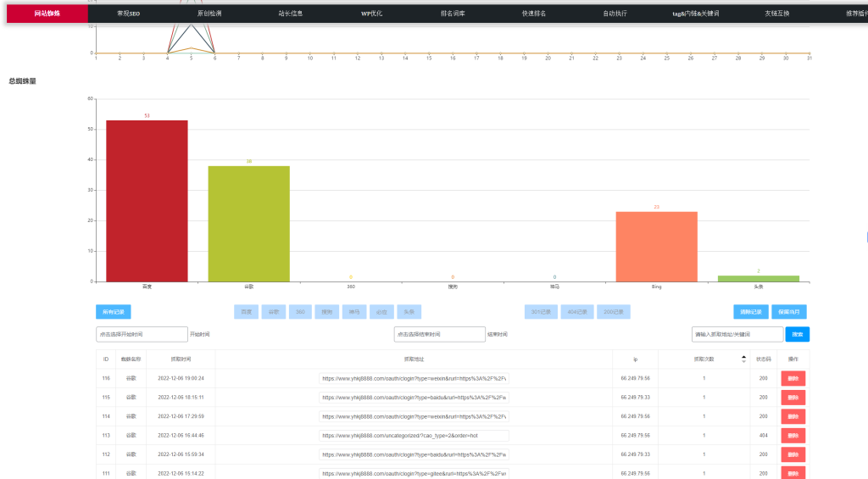Click the 清除记录 button

point(751,312)
